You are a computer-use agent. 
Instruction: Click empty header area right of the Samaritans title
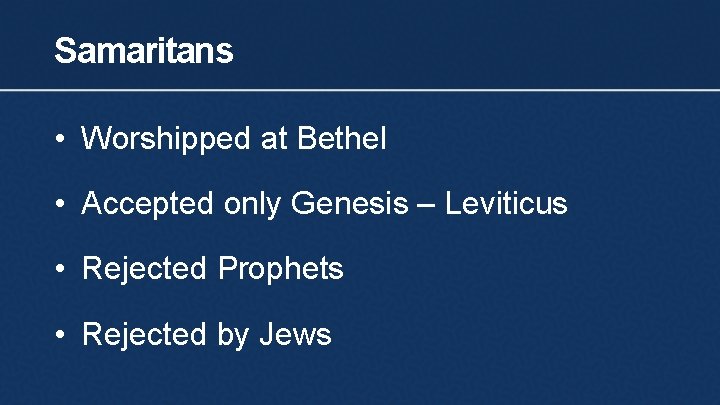pos(477,45)
